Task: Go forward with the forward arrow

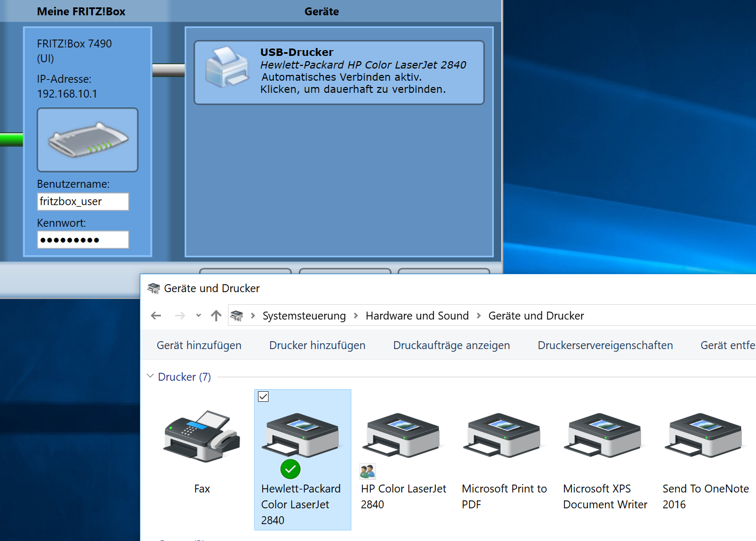Action: 180,316
